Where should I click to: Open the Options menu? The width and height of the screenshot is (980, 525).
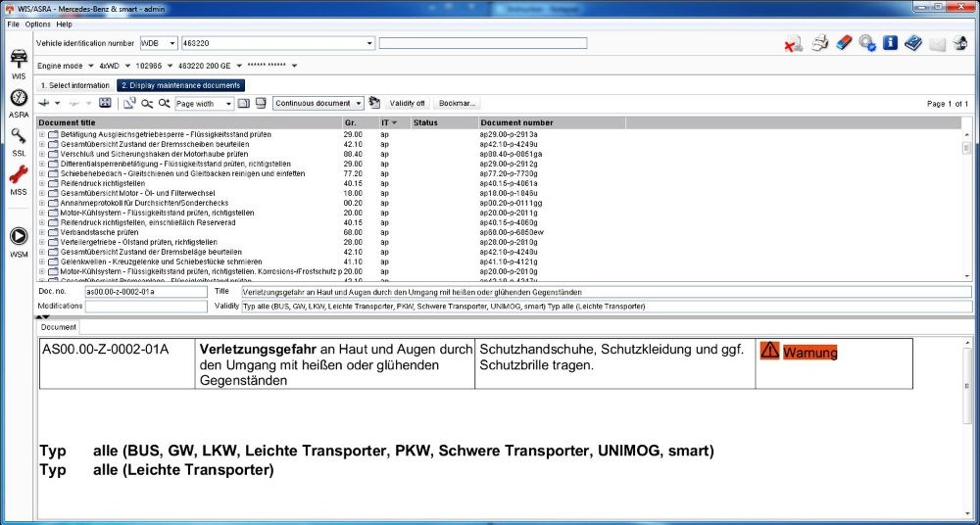pos(37,24)
